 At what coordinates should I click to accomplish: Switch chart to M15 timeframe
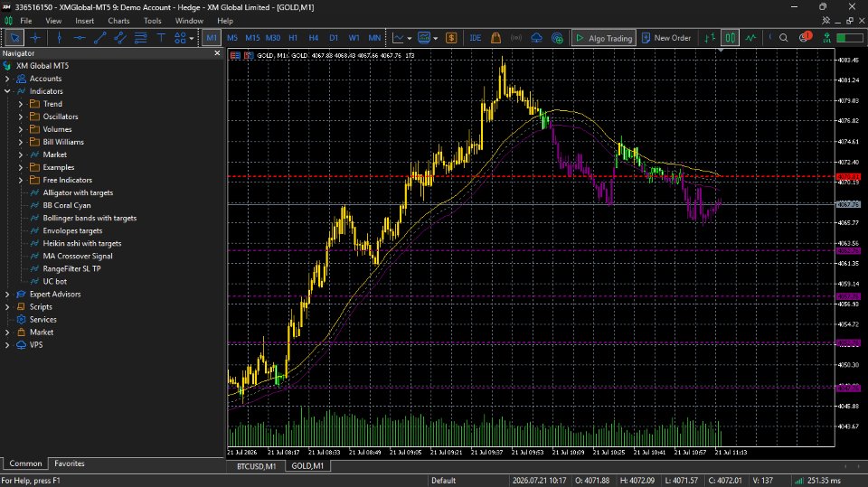coord(252,38)
